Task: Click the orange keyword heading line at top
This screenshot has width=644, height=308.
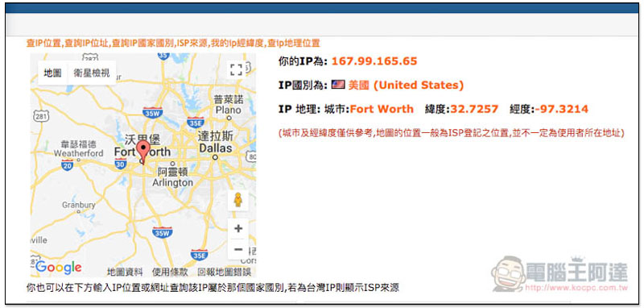Action: [173, 44]
